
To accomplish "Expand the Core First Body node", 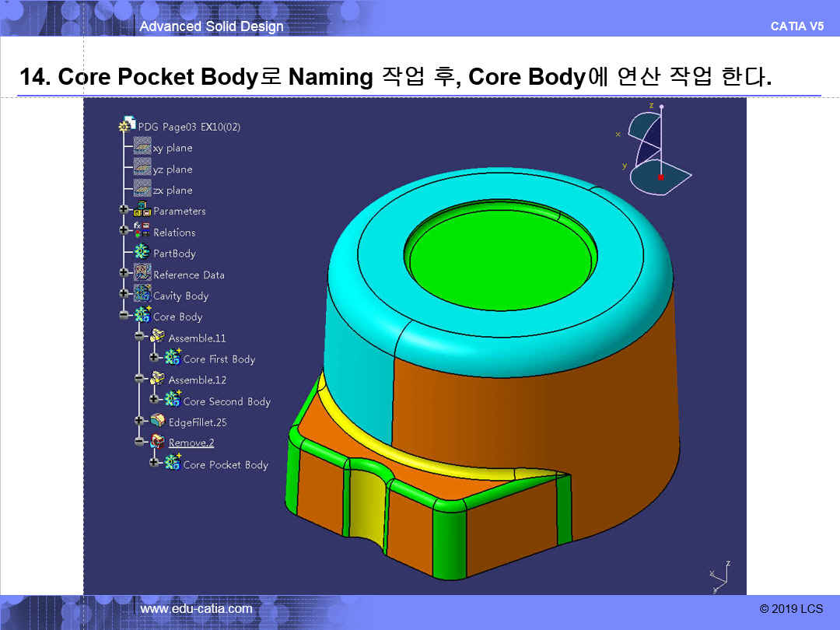I will click(x=154, y=359).
